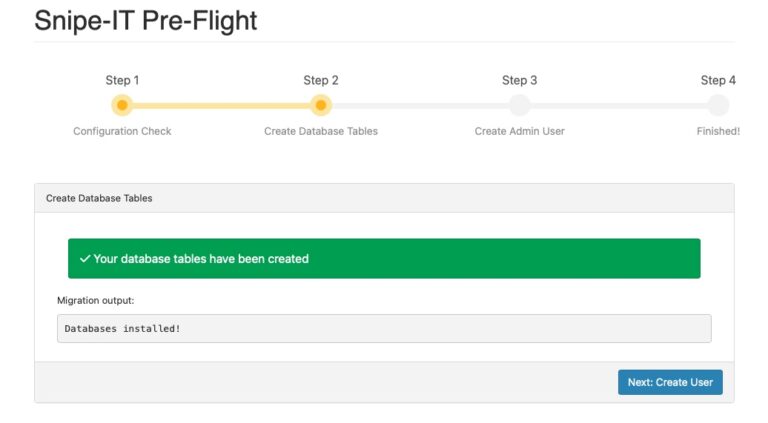Click the progress bar between Steps 3 and 4

click(x=618, y=105)
